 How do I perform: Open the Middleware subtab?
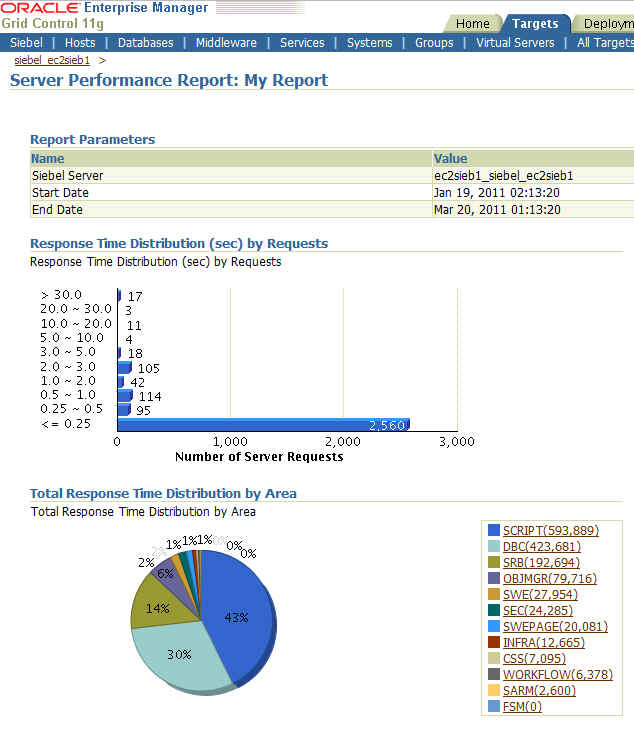(x=226, y=43)
